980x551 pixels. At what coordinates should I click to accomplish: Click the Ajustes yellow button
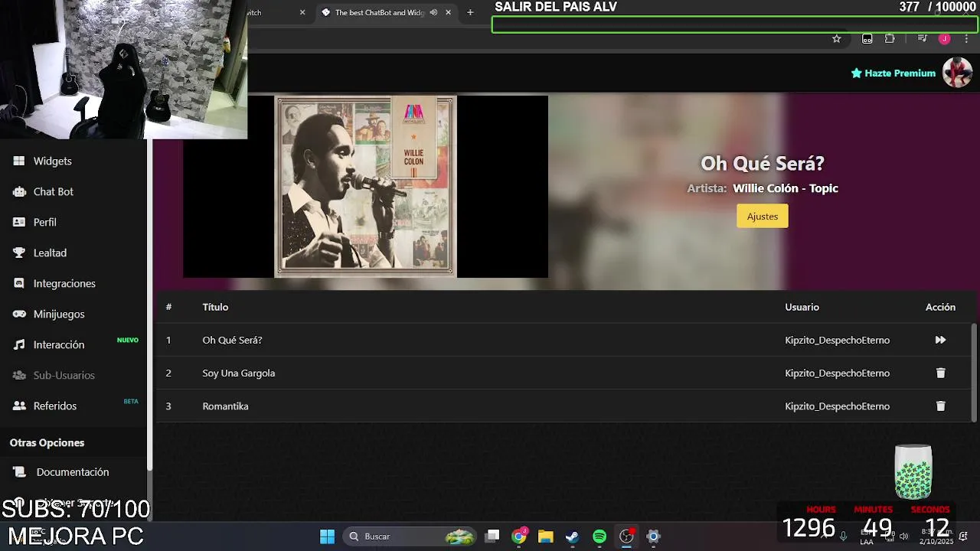click(x=763, y=216)
